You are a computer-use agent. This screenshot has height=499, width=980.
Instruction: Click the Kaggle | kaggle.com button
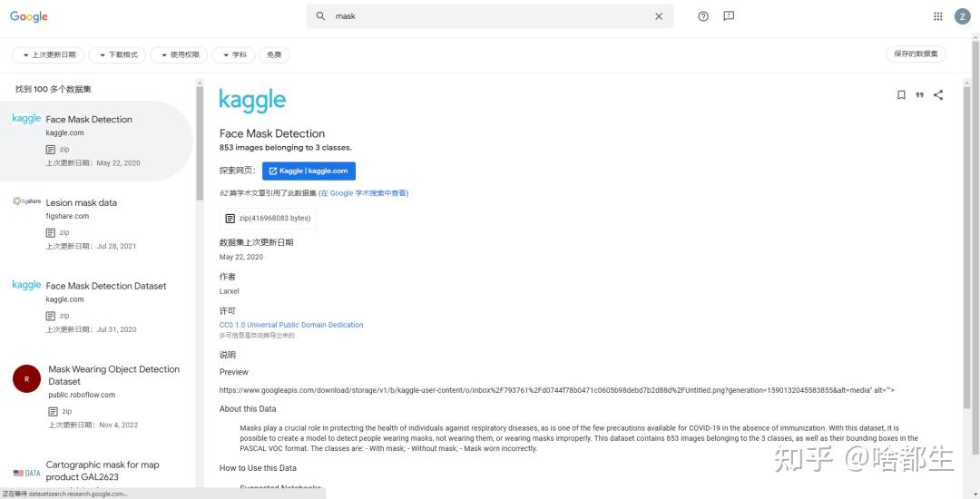pos(309,171)
